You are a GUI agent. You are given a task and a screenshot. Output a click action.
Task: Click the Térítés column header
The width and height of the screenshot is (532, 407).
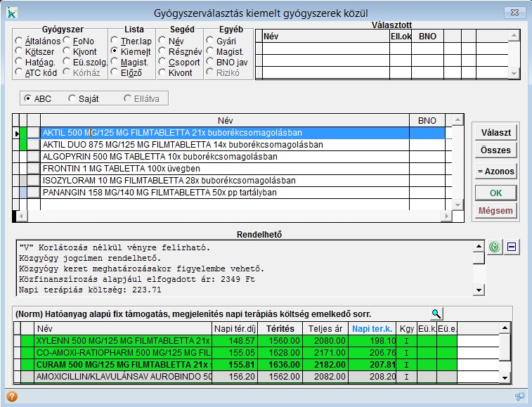[x=280, y=328]
